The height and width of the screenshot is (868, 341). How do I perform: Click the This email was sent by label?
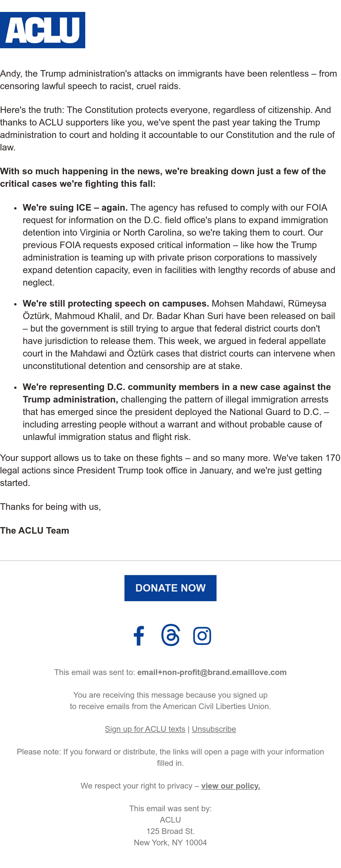[x=170, y=809]
